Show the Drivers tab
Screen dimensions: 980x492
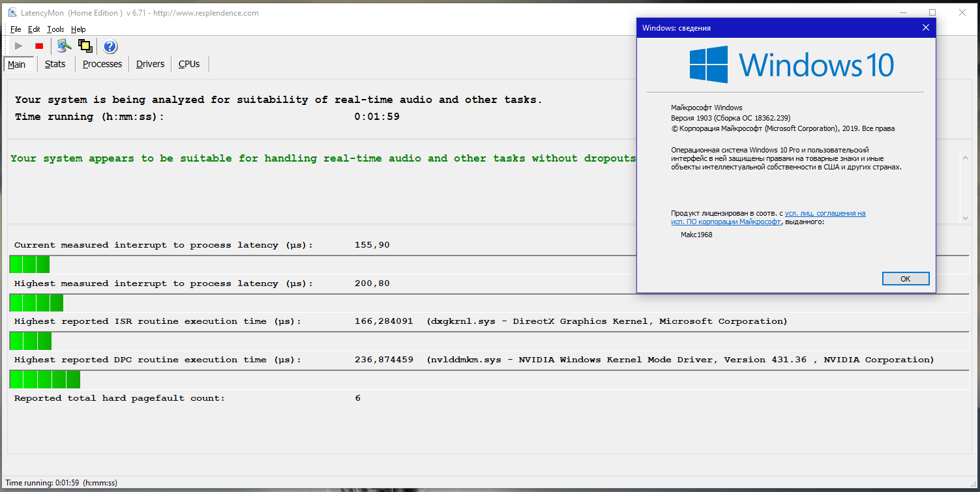click(x=150, y=64)
